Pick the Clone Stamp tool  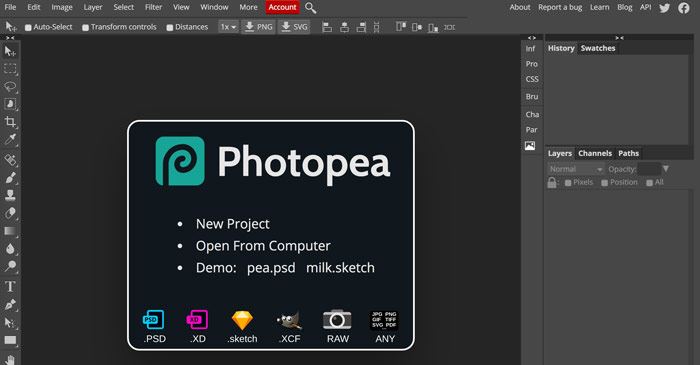pos(10,195)
